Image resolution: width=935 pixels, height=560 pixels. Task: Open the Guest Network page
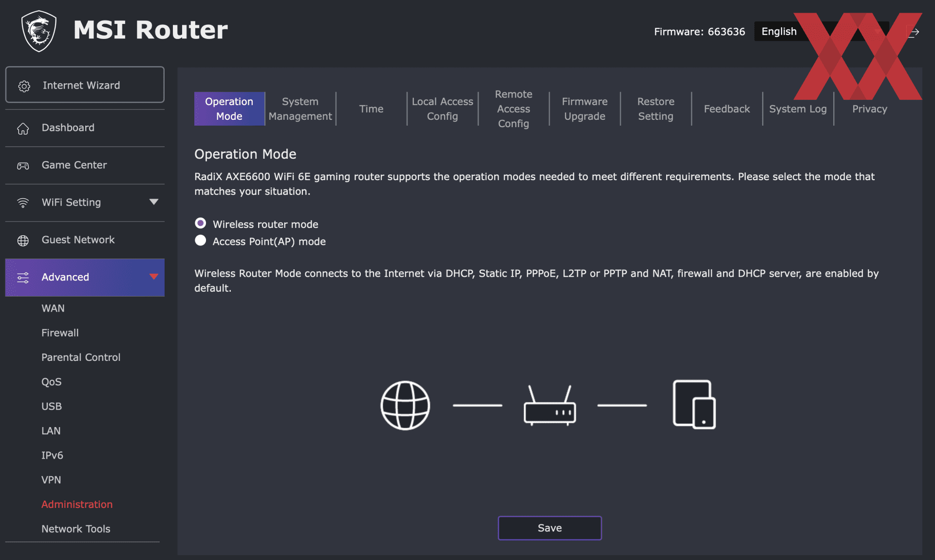point(85,240)
